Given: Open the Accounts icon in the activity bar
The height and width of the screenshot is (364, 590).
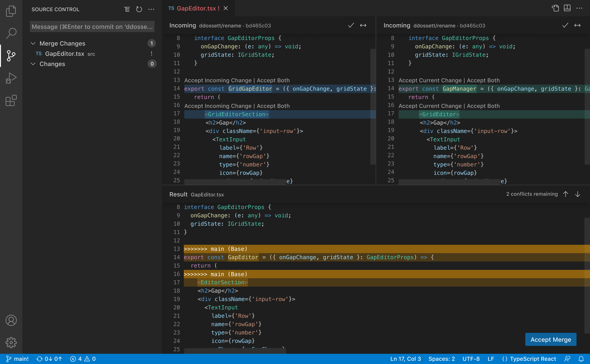Looking at the screenshot, I should click(11, 320).
